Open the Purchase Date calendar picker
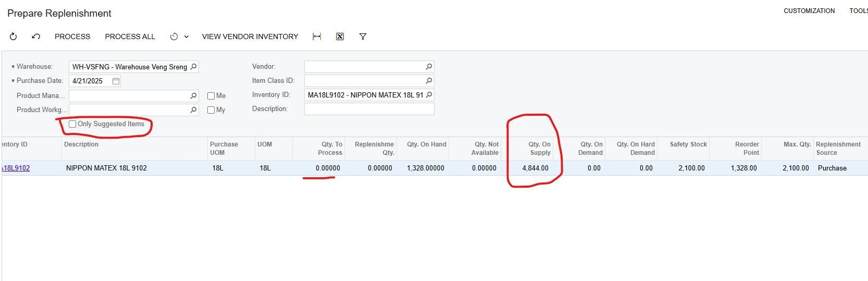 tap(116, 81)
